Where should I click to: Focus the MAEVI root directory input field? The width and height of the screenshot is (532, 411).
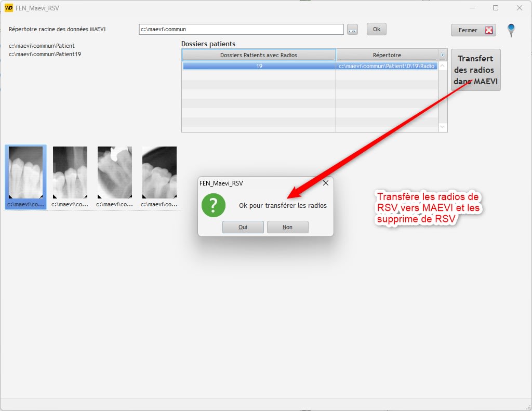pyautogui.click(x=241, y=30)
